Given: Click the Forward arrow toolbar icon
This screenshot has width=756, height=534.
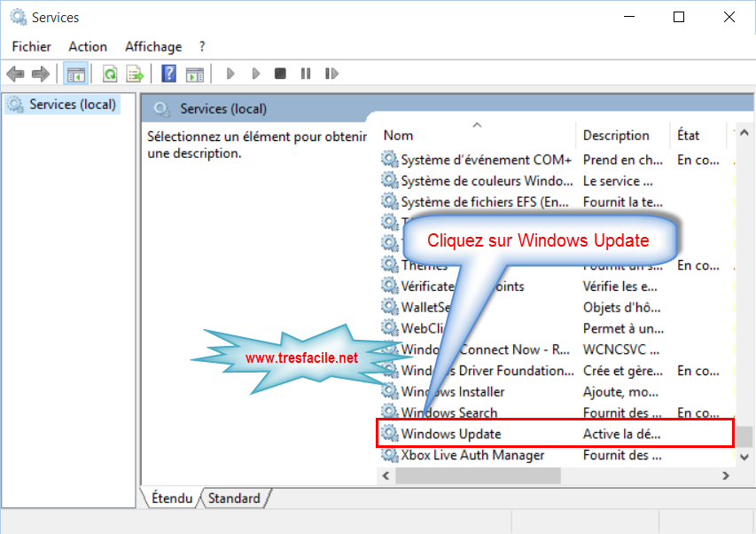Looking at the screenshot, I should click(40, 74).
